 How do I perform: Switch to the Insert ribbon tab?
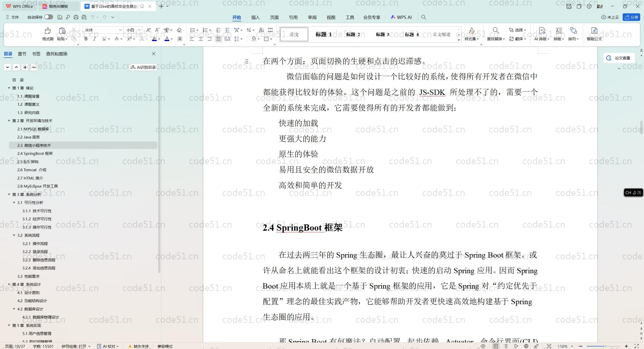click(255, 17)
